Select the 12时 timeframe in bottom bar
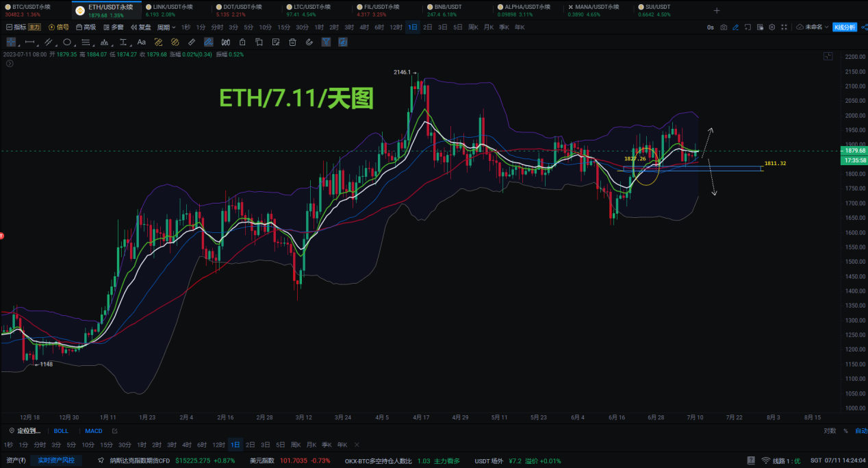Image resolution: width=868 pixels, height=468 pixels. pyautogui.click(x=218, y=445)
